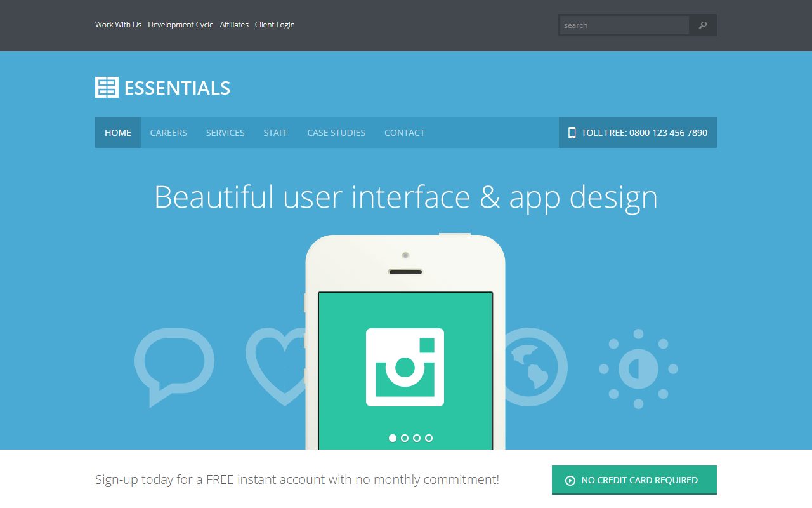Screen dimensions: 812x508
Task: Click the camera icon on phone screen
Action: (x=405, y=367)
